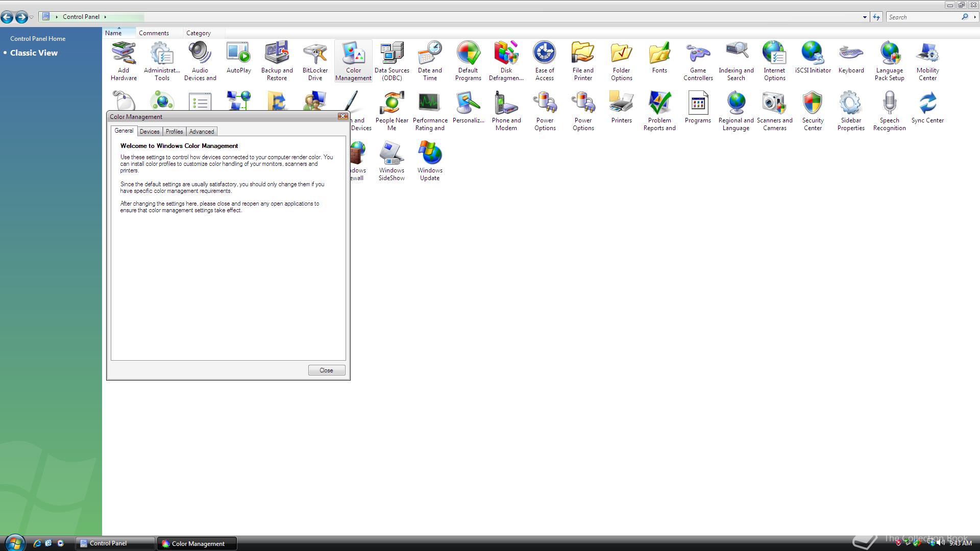The image size is (980, 551).
Task: Click the Search input field
Action: click(923, 17)
